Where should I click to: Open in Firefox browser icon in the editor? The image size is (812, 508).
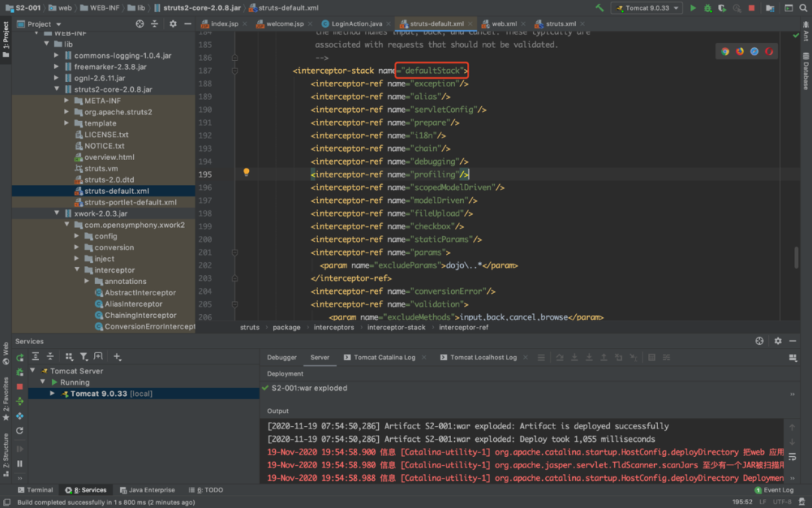point(740,51)
